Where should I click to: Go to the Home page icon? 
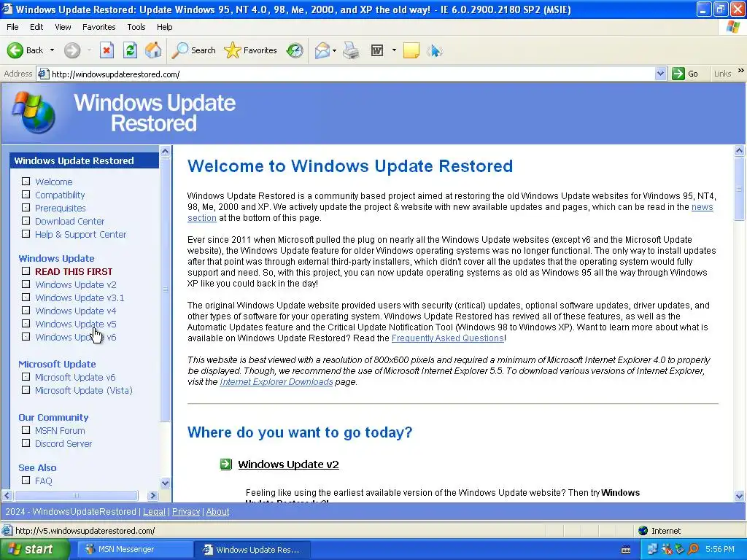click(x=153, y=50)
